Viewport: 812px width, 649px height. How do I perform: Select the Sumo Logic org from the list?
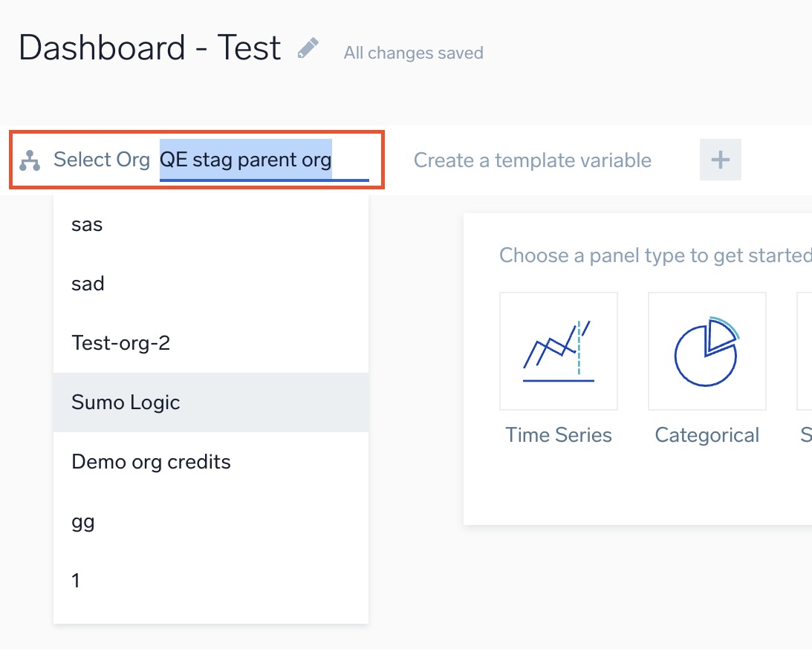[x=126, y=402]
